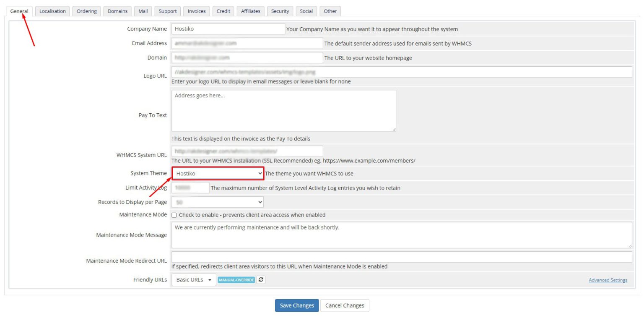Screen dimensions: 644x318
Task: Open the System Theme dropdown
Action: (x=217, y=173)
